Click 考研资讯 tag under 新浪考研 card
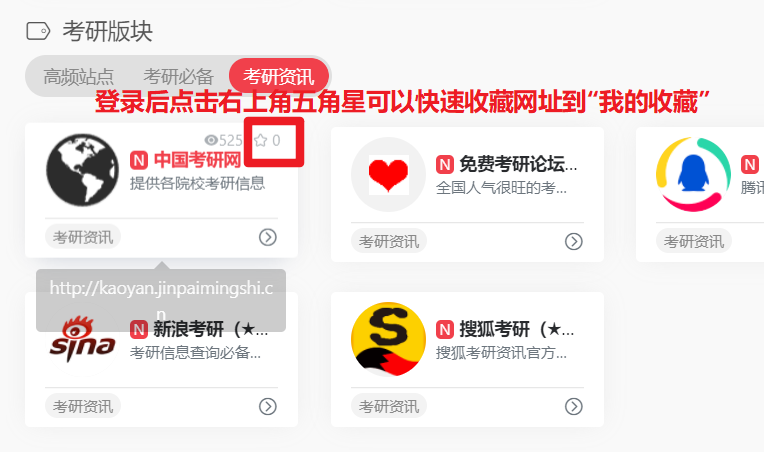Screen dimensions: 764x452 [x=83, y=406]
